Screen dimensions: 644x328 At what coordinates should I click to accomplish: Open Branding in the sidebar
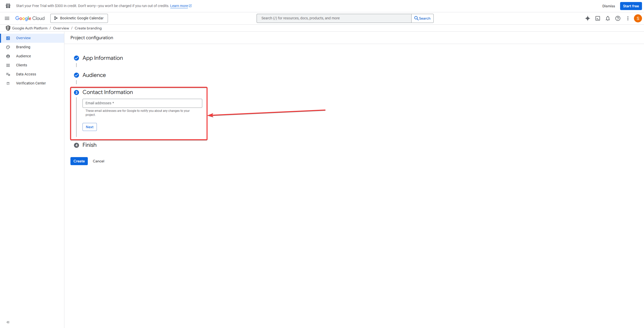[x=32, y=47]
